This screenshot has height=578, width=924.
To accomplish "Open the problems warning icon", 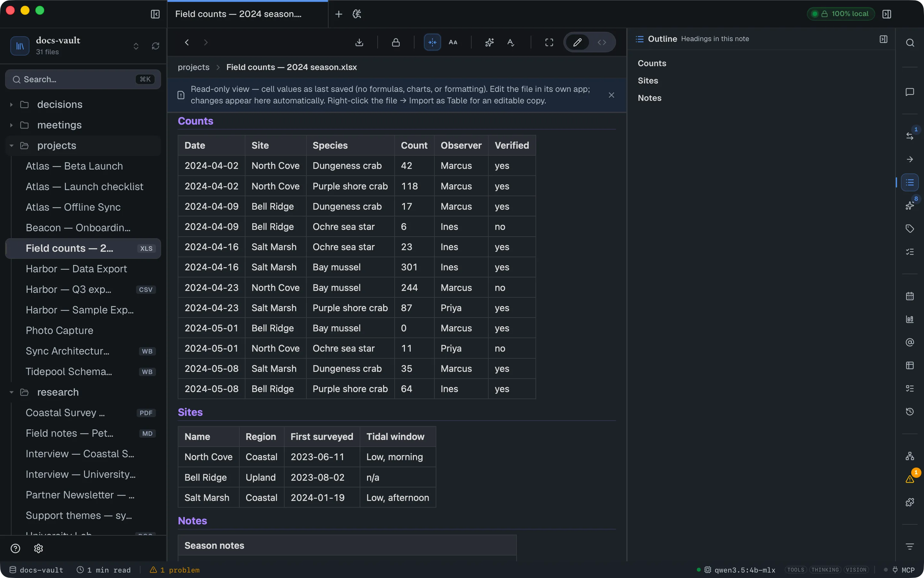I will tap(910, 479).
